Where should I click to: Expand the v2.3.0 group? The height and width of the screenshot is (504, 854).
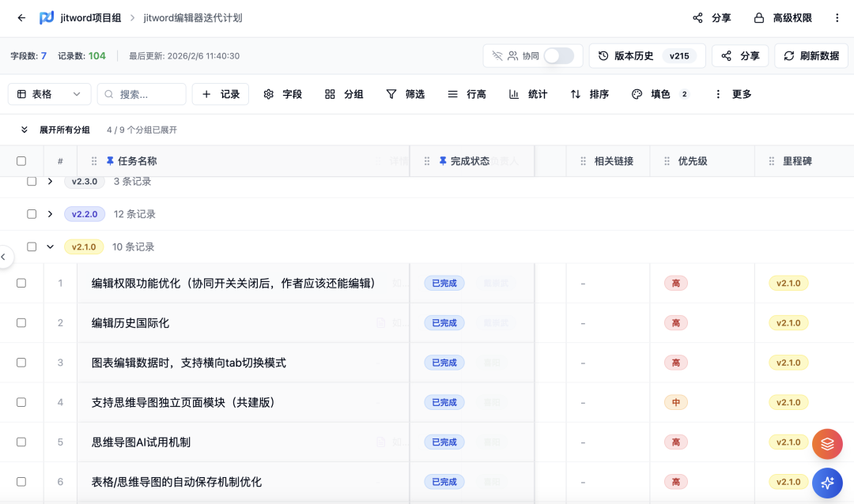point(50,181)
